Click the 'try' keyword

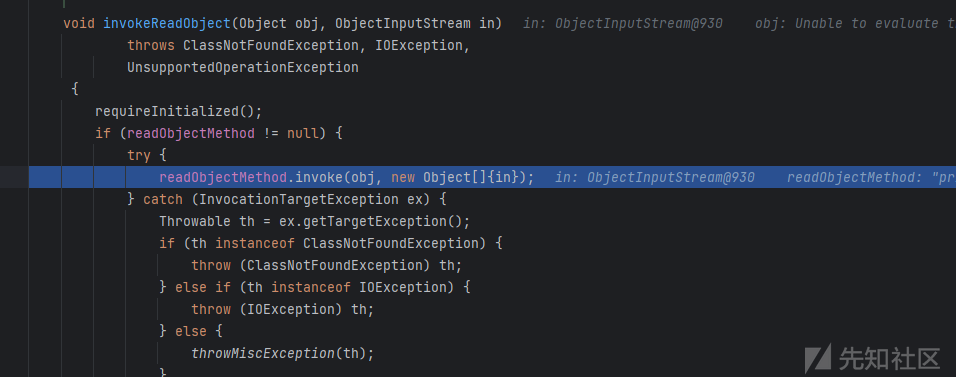pos(139,156)
